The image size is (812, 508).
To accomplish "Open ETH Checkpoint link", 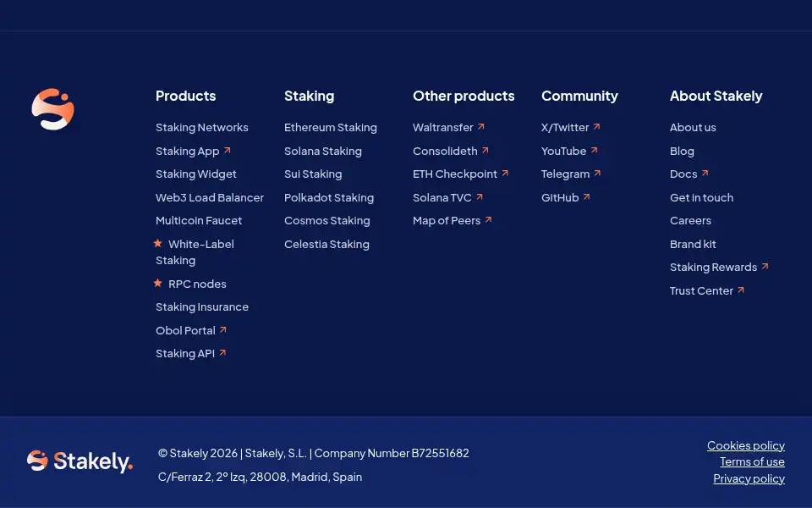I will click(455, 174).
